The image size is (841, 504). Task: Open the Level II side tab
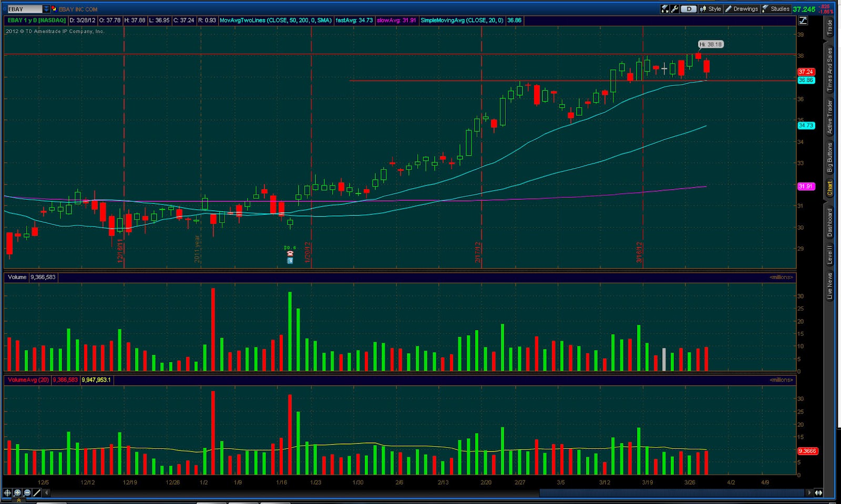click(x=830, y=254)
